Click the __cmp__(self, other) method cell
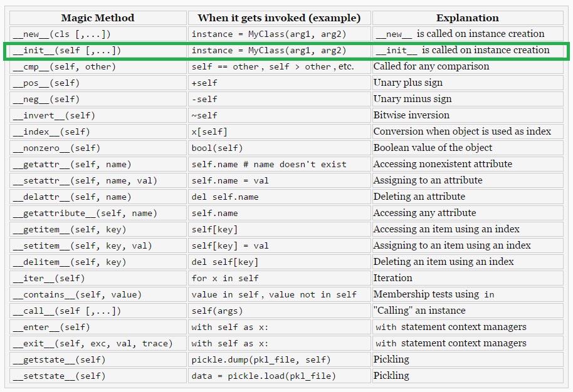 tap(63, 66)
